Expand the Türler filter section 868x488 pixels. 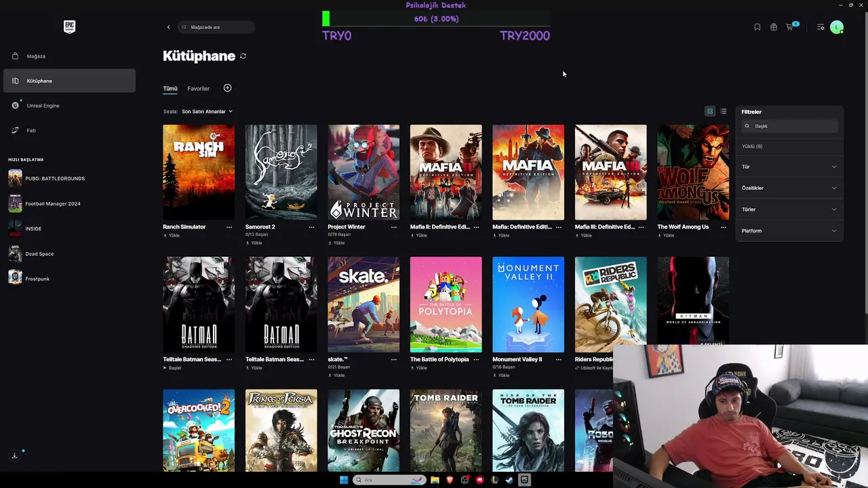(x=789, y=209)
